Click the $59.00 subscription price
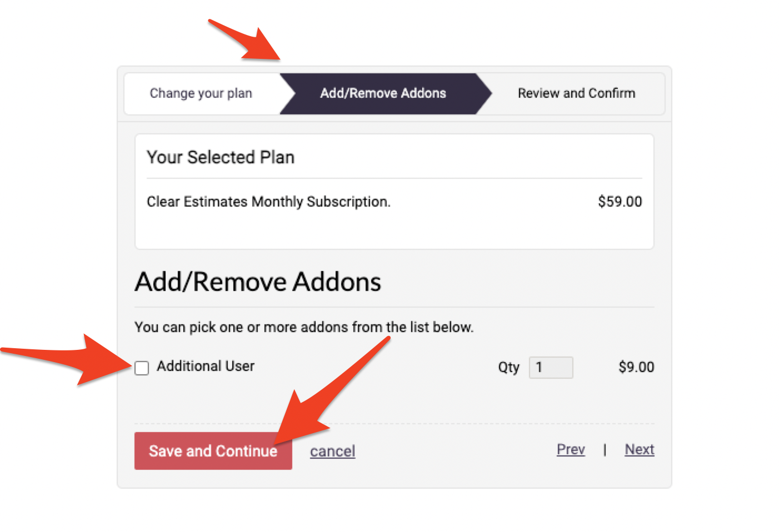 (621, 202)
